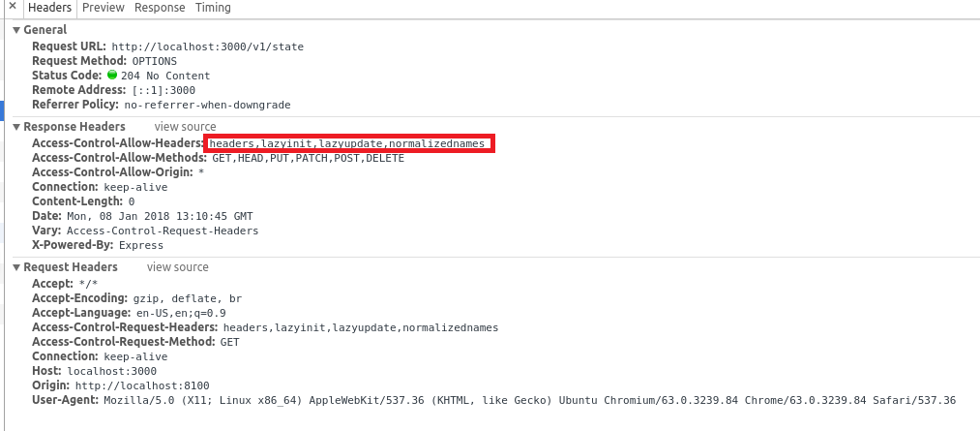This screenshot has height=431, width=980.
Task: View source of Response Headers
Action: point(185,127)
